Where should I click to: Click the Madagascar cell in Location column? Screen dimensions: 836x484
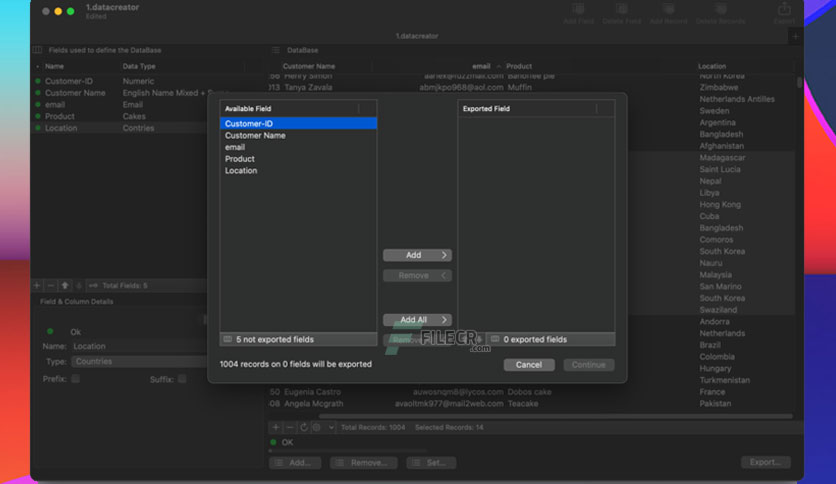pyautogui.click(x=722, y=158)
